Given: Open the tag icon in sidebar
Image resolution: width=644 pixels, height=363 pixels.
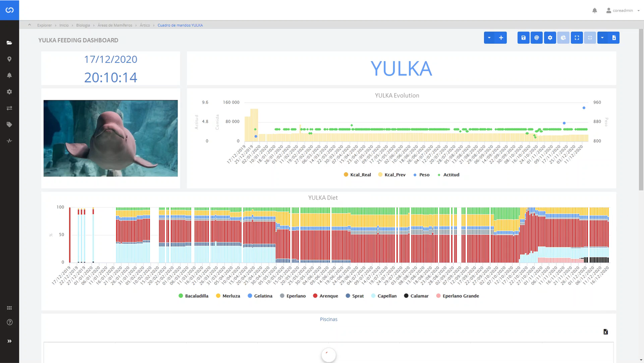Looking at the screenshot, I should [x=9, y=124].
